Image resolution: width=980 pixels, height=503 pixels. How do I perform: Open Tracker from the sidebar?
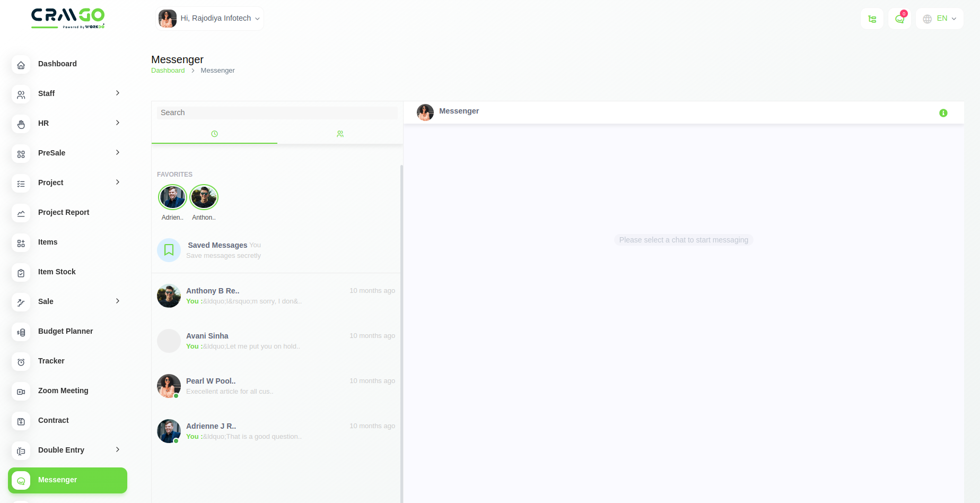51,361
